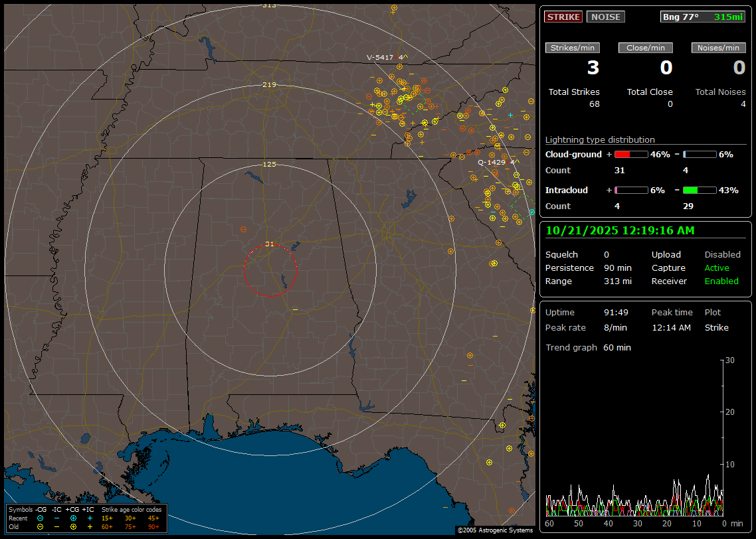This screenshot has height=539, width=756.
Task: Click the green Capture Active status
Action: pyautogui.click(x=717, y=268)
